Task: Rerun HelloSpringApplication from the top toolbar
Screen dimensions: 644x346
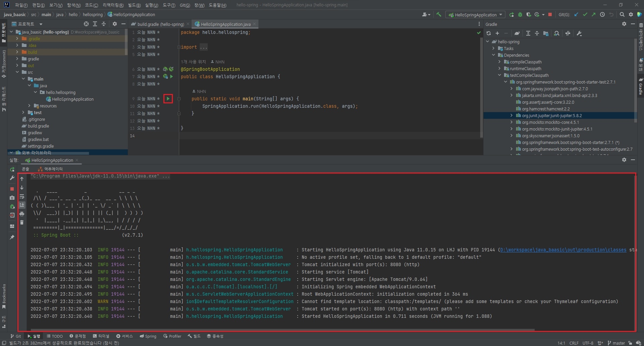Action: [511, 14]
